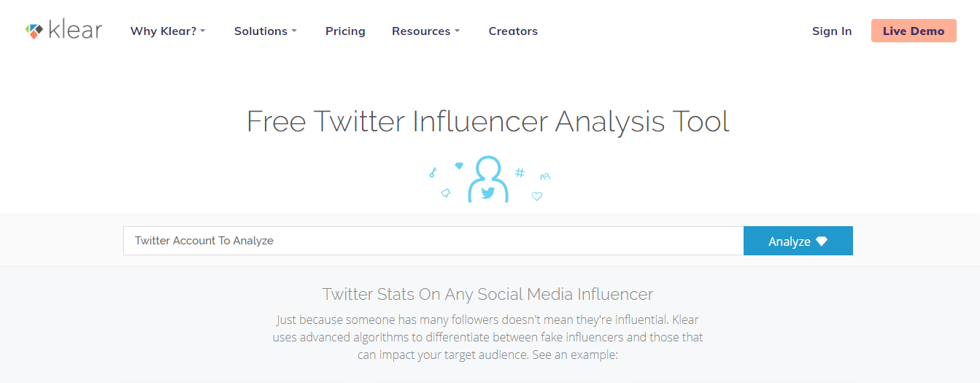This screenshot has width=980, height=383.
Task: Click the key icon left of the person
Action: pyautogui.click(x=433, y=173)
